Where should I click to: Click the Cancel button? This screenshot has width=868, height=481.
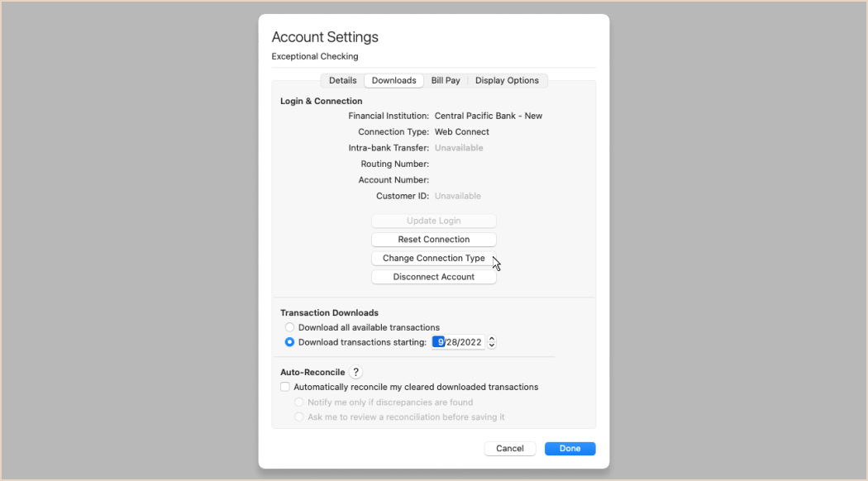pyautogui.click(x=510, y=448)
